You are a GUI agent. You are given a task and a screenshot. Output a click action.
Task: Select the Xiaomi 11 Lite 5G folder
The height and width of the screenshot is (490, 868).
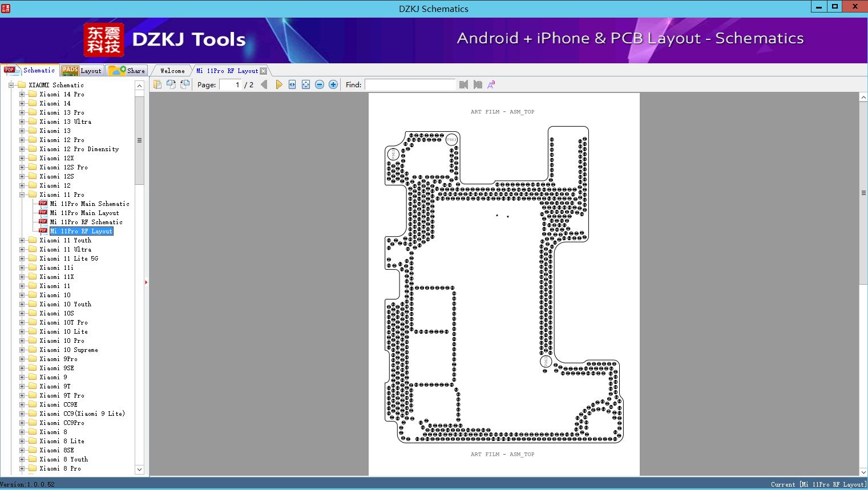(69, 258)
